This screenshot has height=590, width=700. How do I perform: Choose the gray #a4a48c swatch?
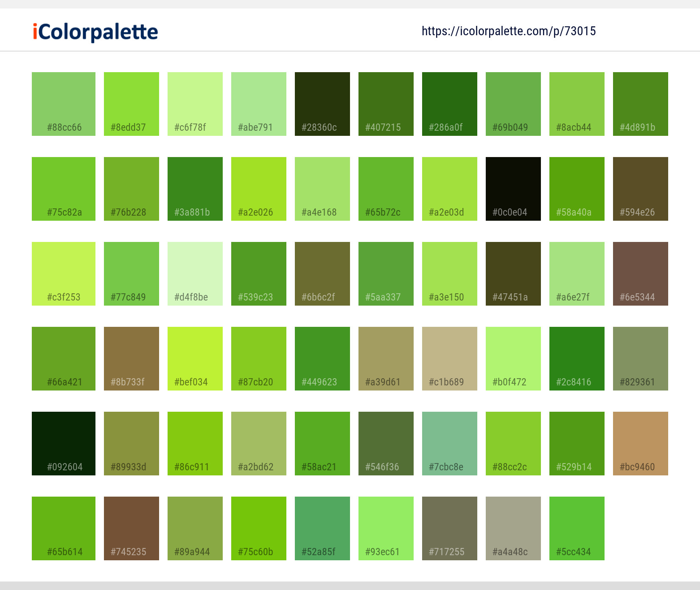pos(513,528)
